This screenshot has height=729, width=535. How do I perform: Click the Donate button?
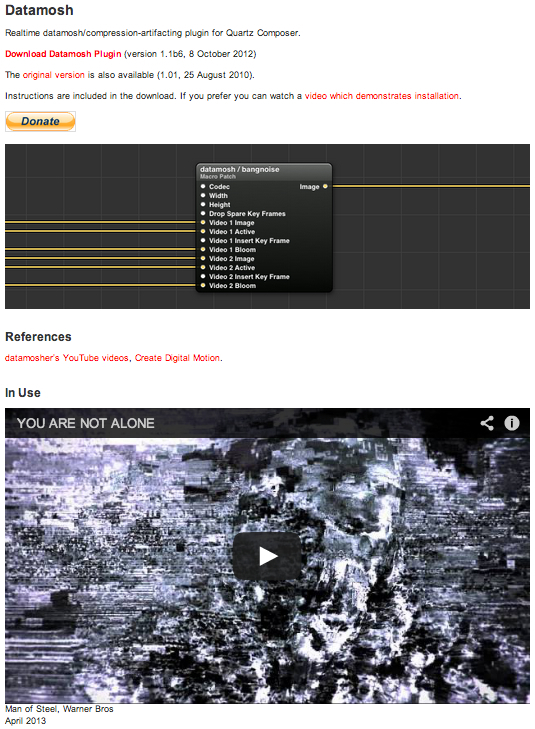40,121
